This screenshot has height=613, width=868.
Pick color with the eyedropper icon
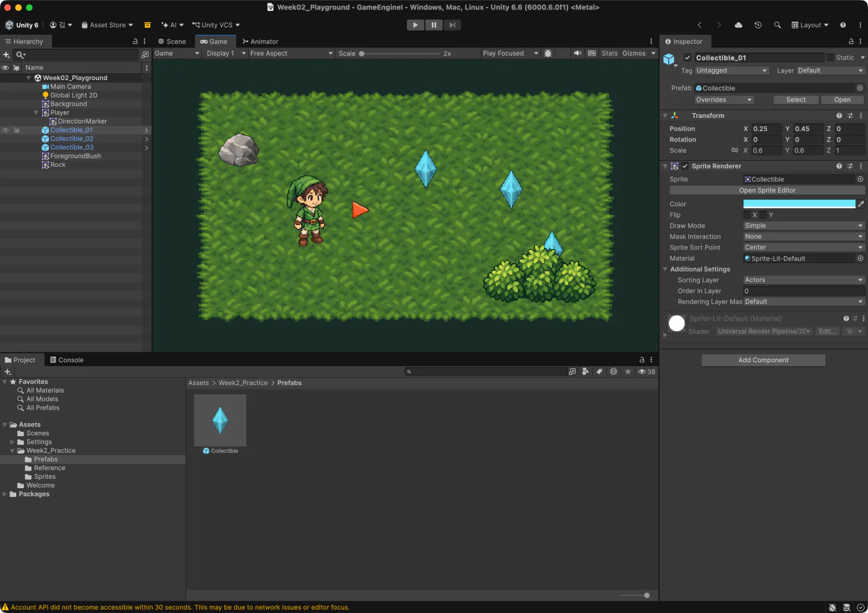pyautogui.click(x=861, y=204)
